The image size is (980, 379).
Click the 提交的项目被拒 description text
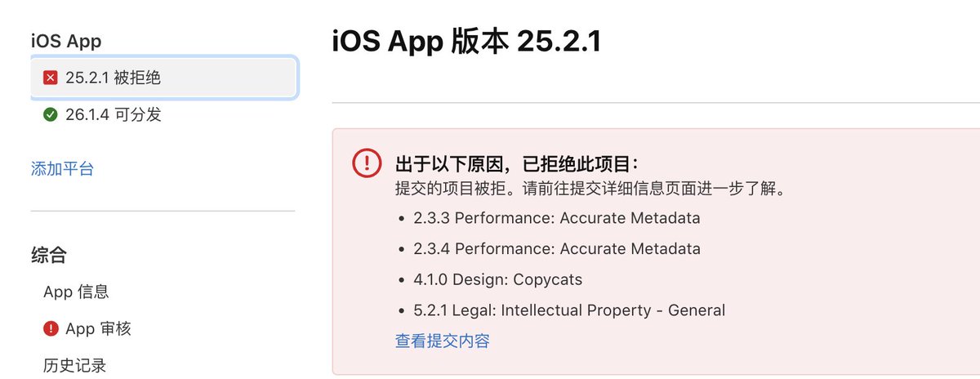point(590,189)
